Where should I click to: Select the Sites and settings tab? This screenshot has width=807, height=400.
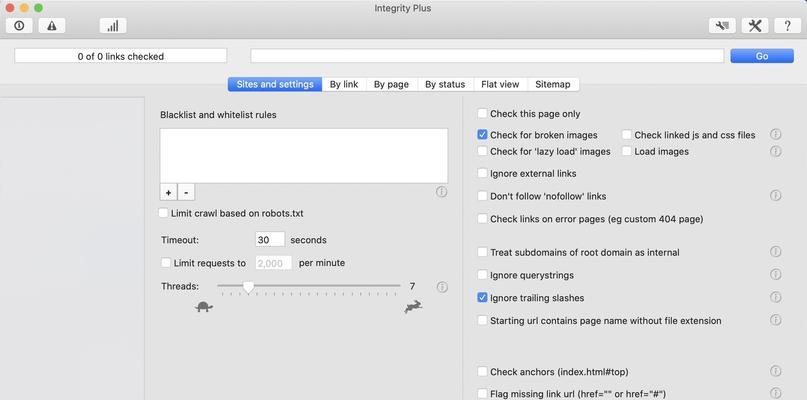[275, 84]
